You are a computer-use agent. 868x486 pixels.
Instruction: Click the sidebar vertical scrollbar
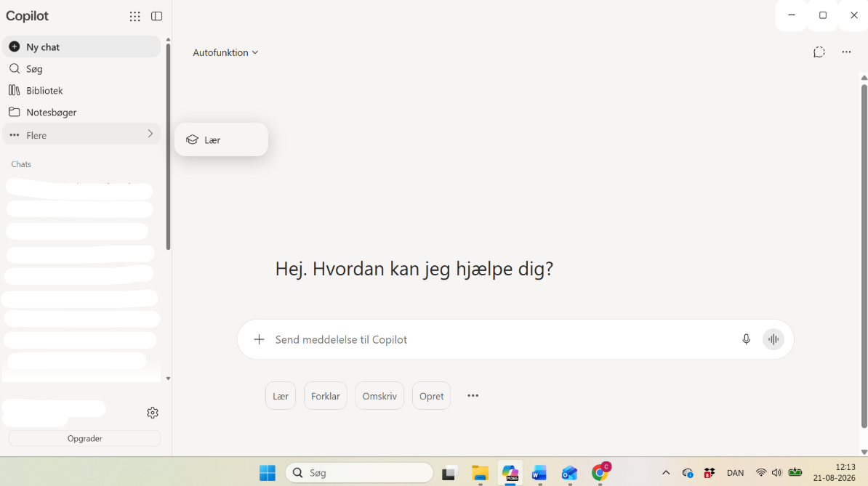click(168, 147)
